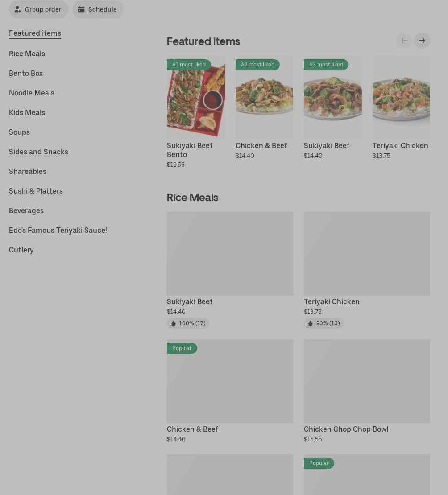
Task: Click the featured items left arrow
Action: 404,41
